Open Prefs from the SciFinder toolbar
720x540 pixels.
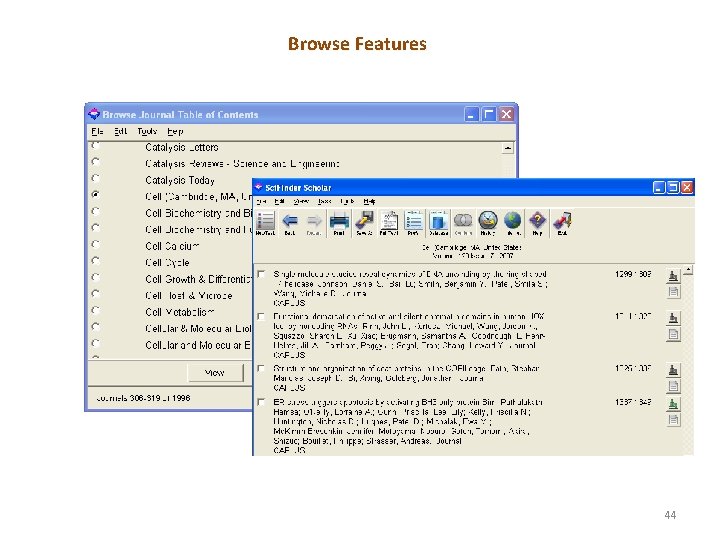coord(414,223)
